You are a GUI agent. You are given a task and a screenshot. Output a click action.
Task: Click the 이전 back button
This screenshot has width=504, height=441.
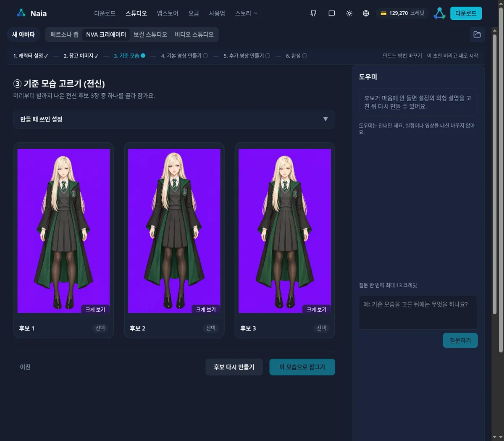[25, 367]
